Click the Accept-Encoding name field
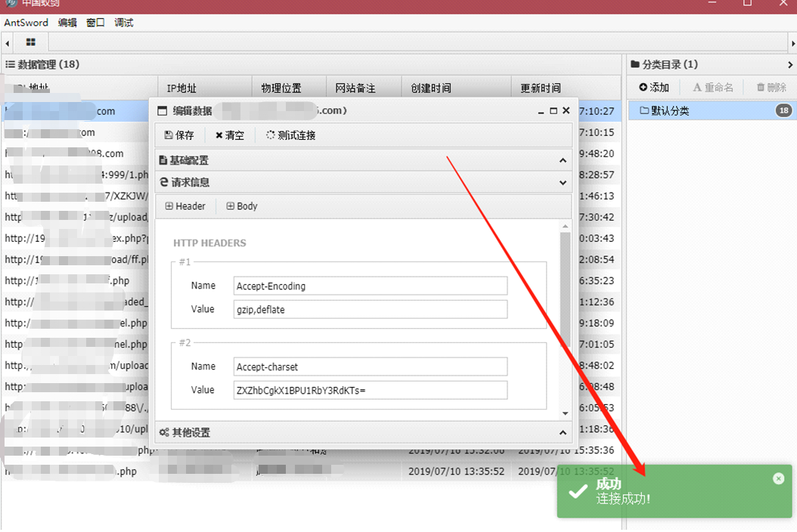This screenshot has width=797, height=532. [370, 286]
